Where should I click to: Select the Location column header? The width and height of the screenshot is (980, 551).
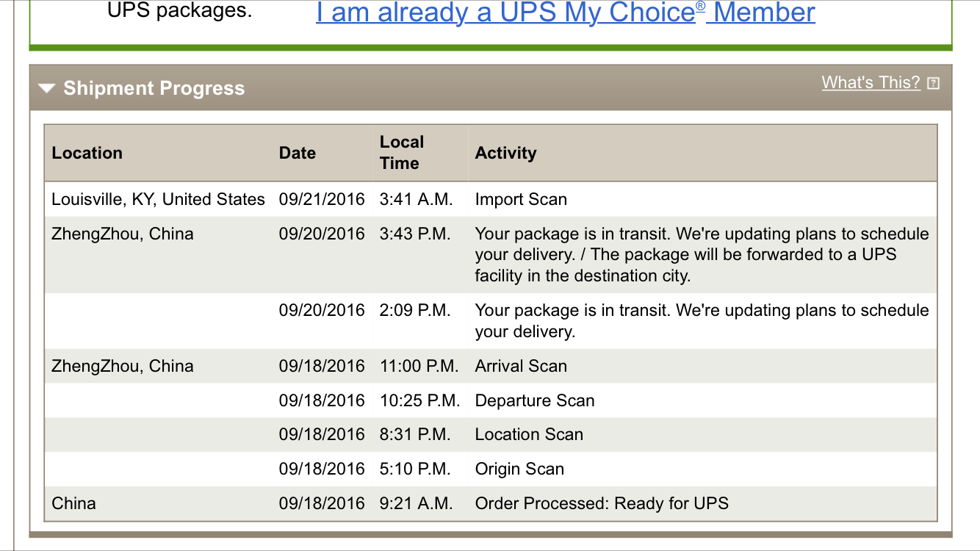[x=87, y=153]
